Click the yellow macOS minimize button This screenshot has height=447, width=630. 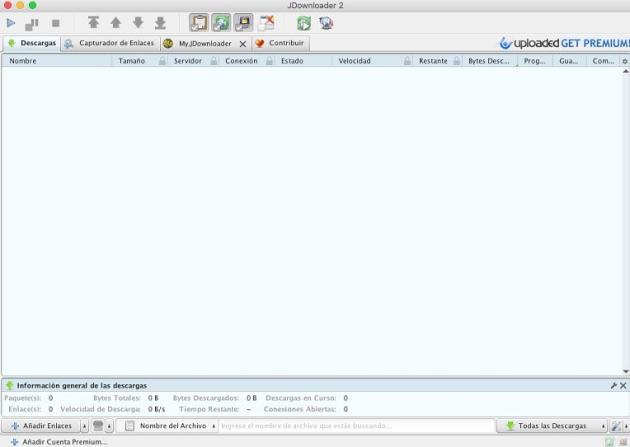click(x=20, y=5)
